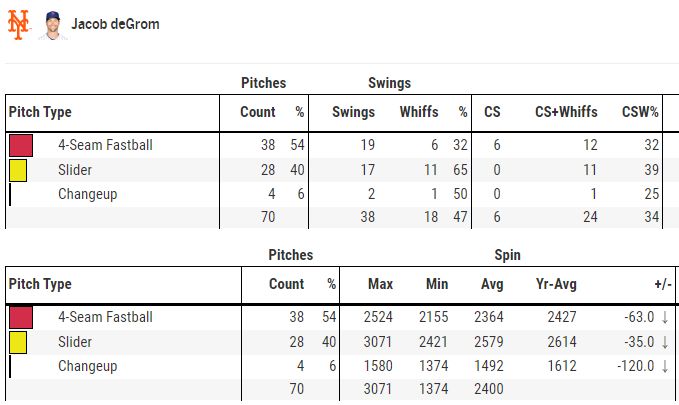Sort spin table by Max header
This screenshot has height=405, width=679.
pyautogui.click(x=380, y=284)
